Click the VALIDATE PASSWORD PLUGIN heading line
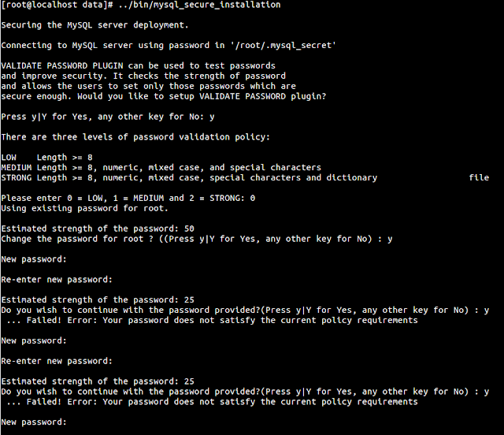This screenshot has width=504, height=435. (139, 65)
